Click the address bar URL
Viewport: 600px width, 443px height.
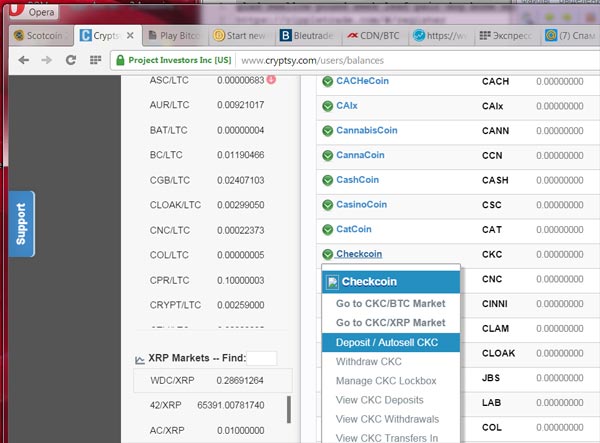pos(312,60)
